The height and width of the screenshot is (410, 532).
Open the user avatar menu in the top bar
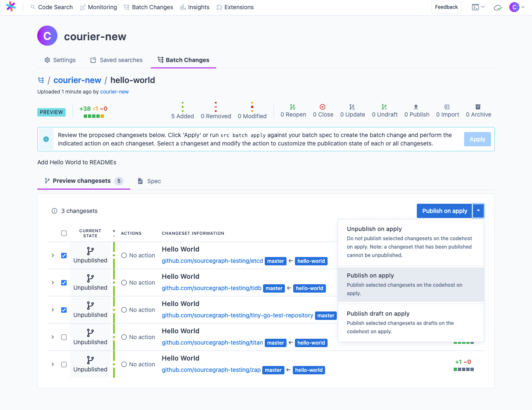tap(517, 7)
